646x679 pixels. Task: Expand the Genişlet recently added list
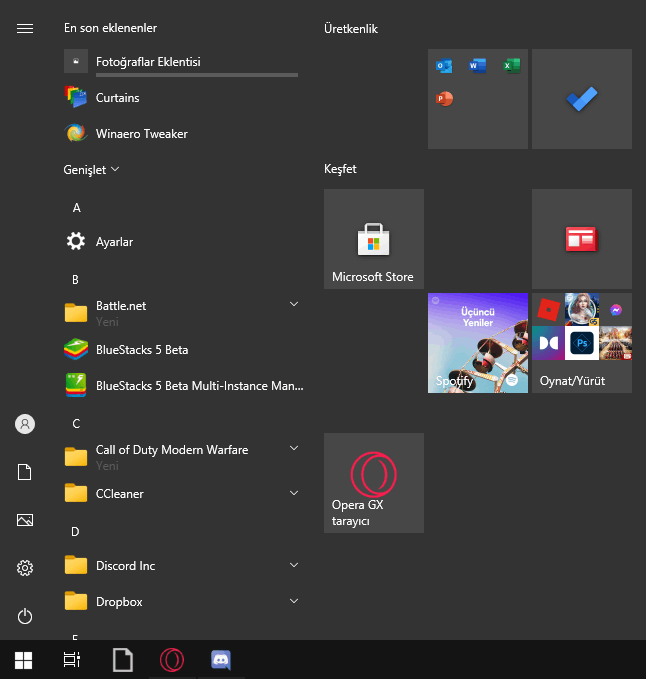tap(91, 169)
